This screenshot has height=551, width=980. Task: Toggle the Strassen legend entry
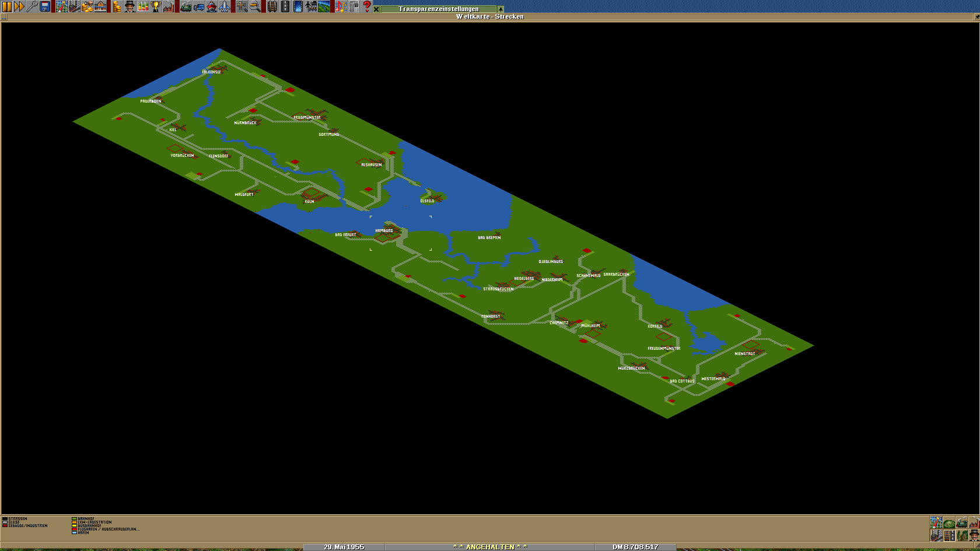coord(17,518)
